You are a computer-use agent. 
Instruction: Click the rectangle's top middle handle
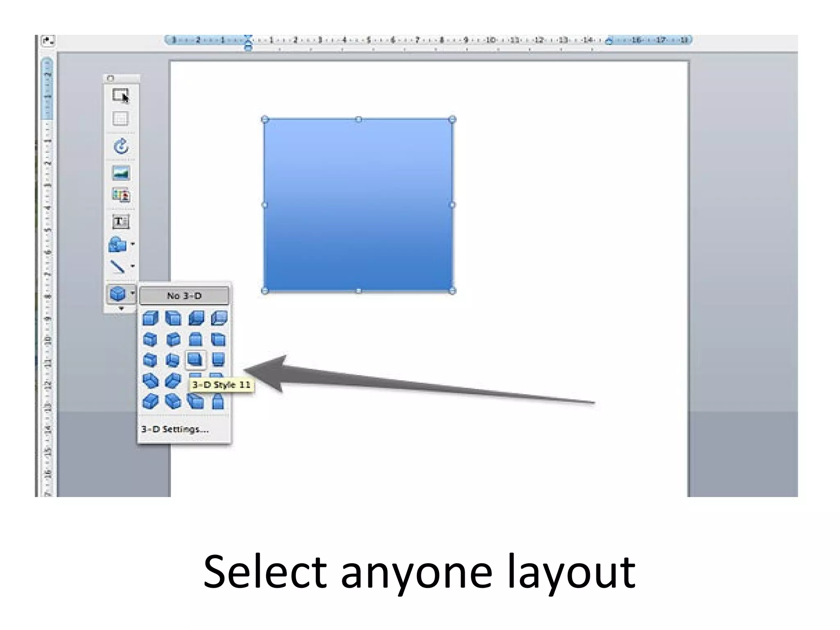[x=358, y=119]
